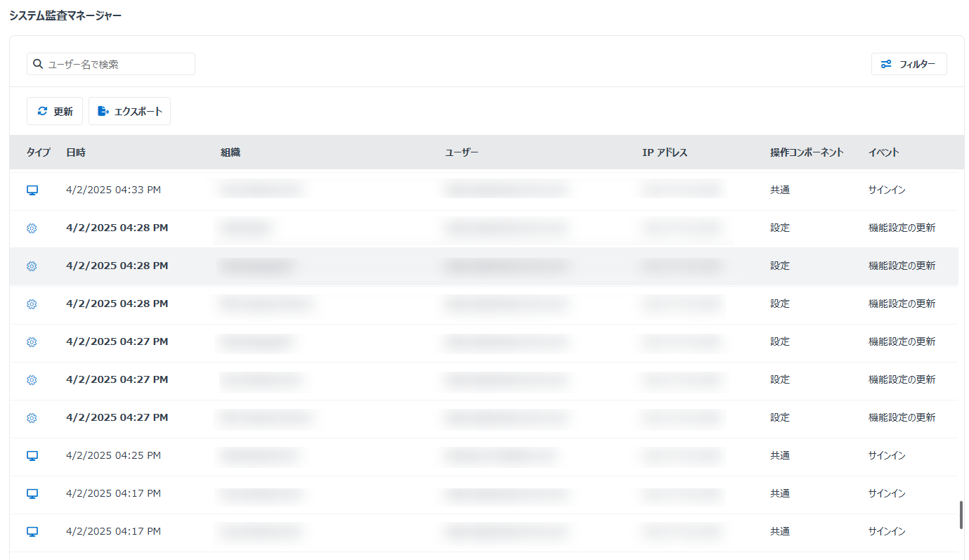Screen dimensions: 969x560
Task: Click サインイン event in 04:25 PM row
Action: (887, 456)
